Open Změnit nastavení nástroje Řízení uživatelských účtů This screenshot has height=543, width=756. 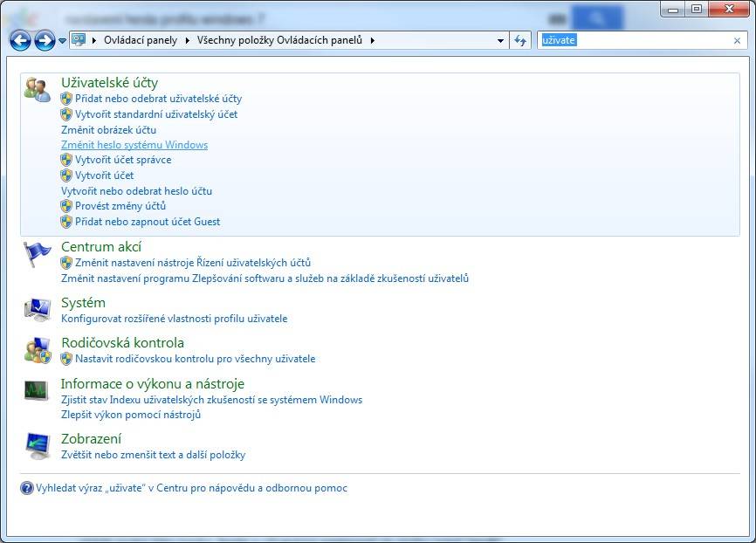click(x=193, y=263)
